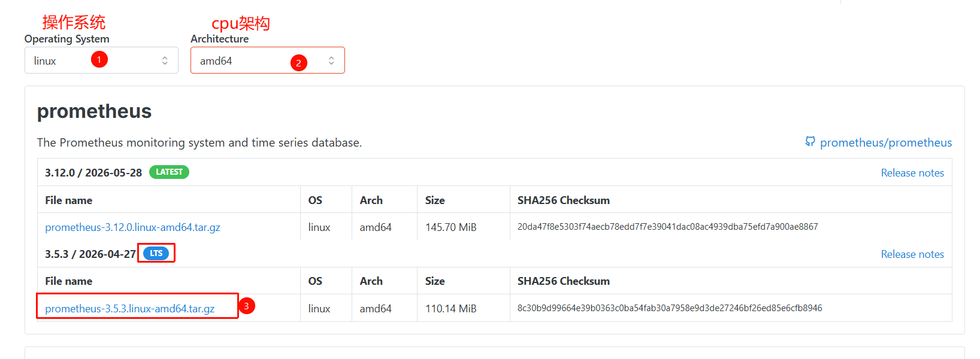The width and height of the screenshot is (980, 359).
Task: Click the blue LTS badge
Action: [156, 254]
